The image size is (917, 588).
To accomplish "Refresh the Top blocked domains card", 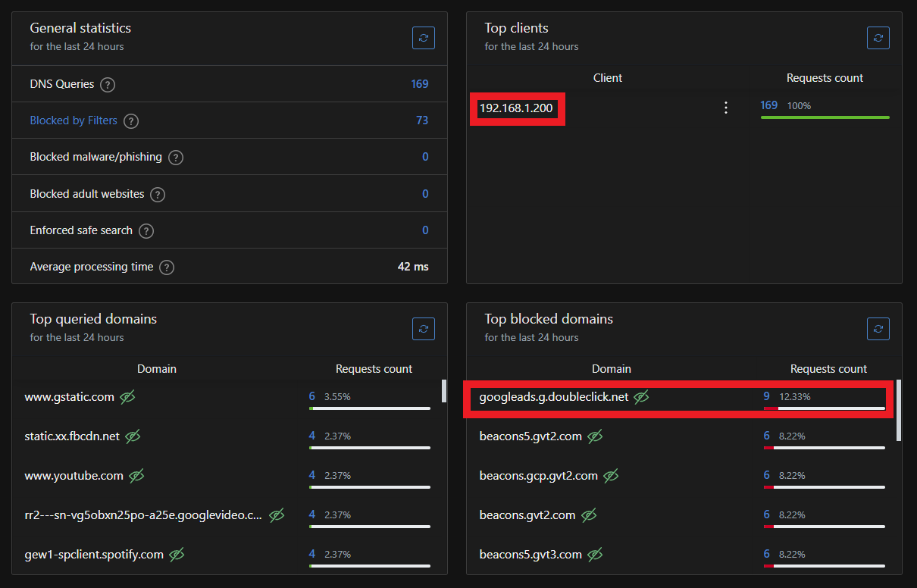I will pyautogui.click(x=878, y=329).
